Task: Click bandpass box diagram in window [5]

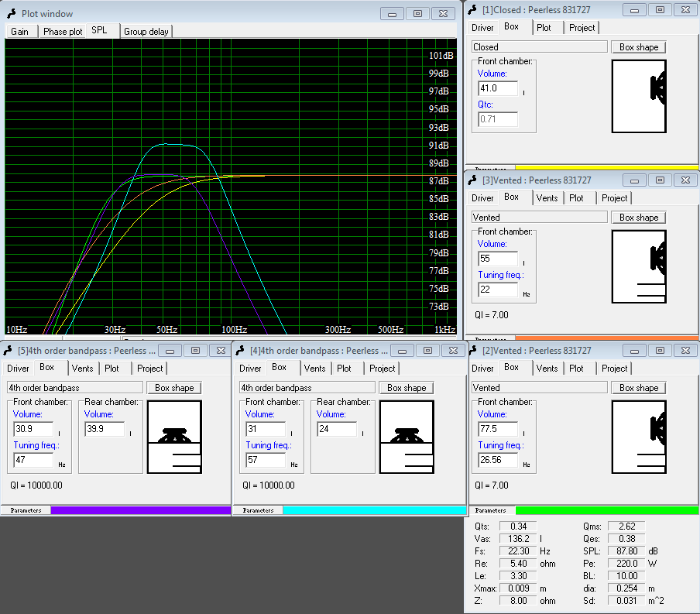Action: pyautogui.click(x=174, y=437)
